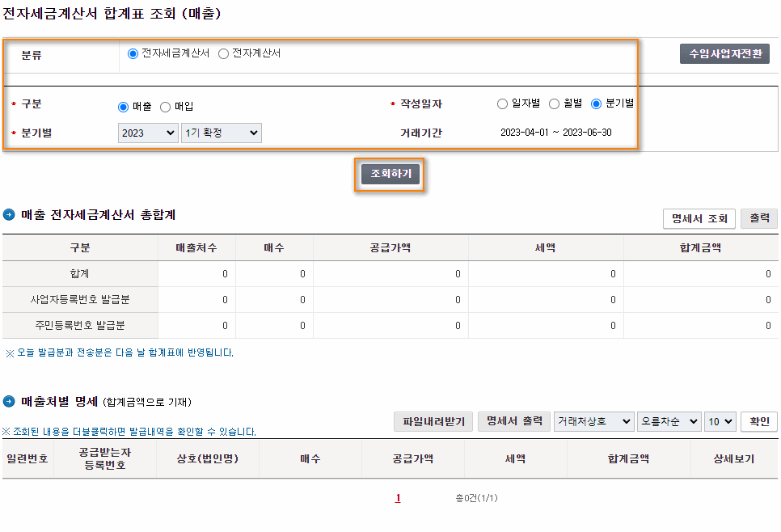Click the 총0건(1/1) count text
Image resolution: width=781 pixels, height=532 pixels.
coord(477,498)
